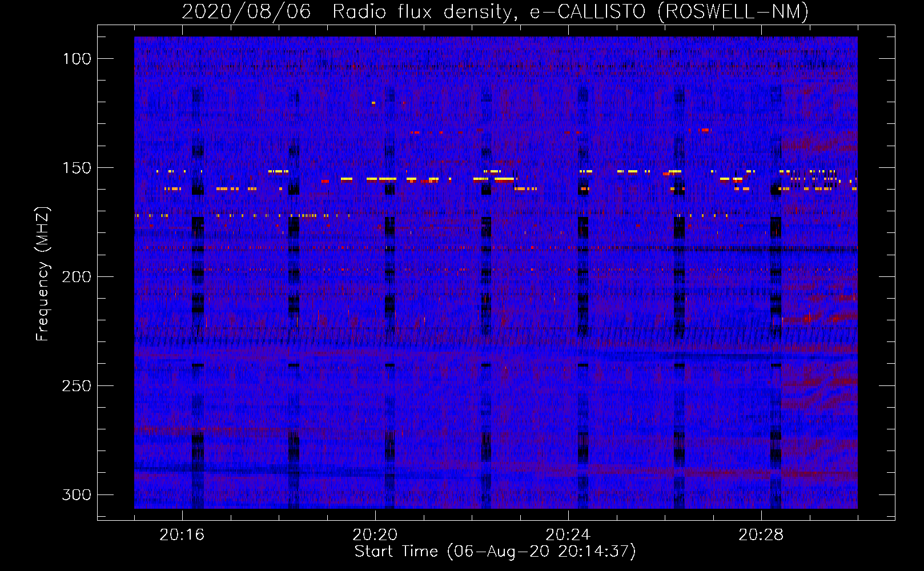Select the 100 frequency tick label
This screenshot has width=924, height=571.
coord(77,59)
